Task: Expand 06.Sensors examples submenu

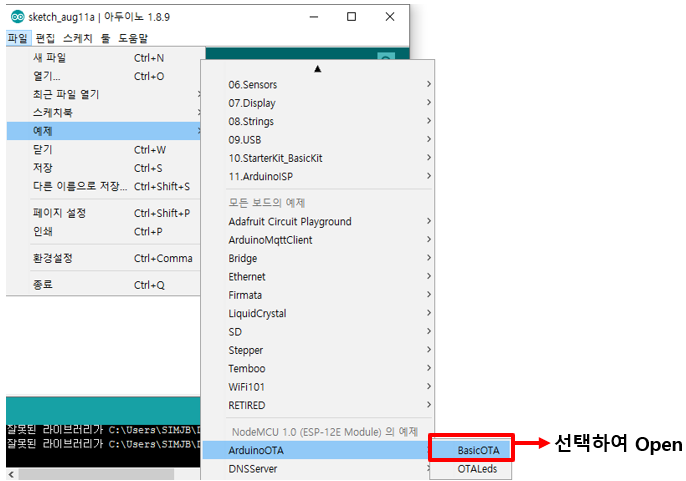Action: pos(318,84)
